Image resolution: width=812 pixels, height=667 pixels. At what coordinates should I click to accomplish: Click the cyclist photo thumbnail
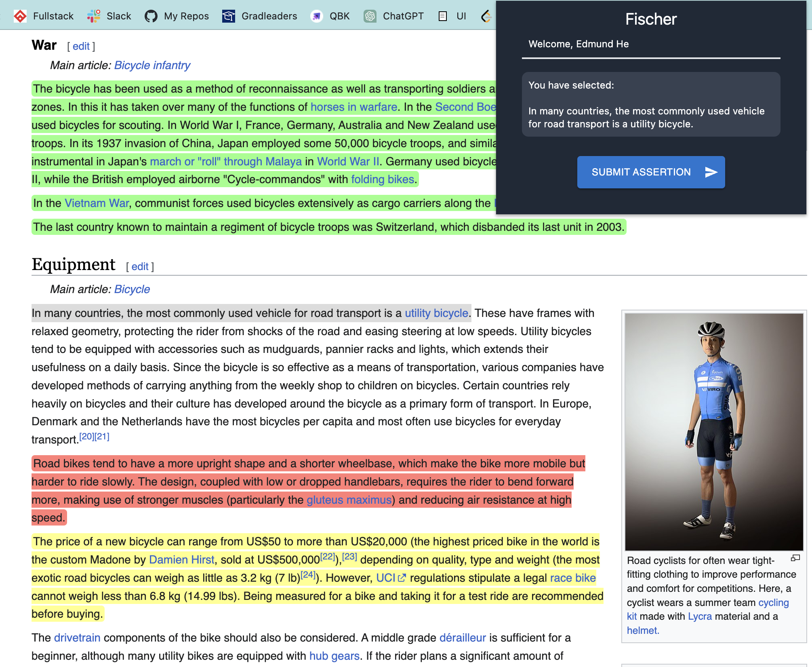(x=714, y=431)
